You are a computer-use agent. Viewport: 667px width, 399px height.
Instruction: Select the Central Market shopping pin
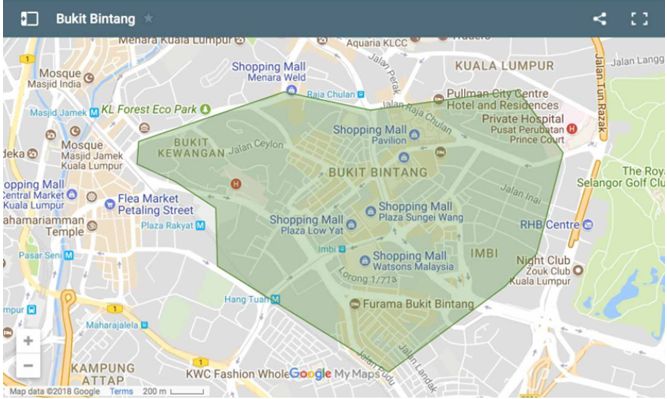pyautogui.click(x=72, y=194)
